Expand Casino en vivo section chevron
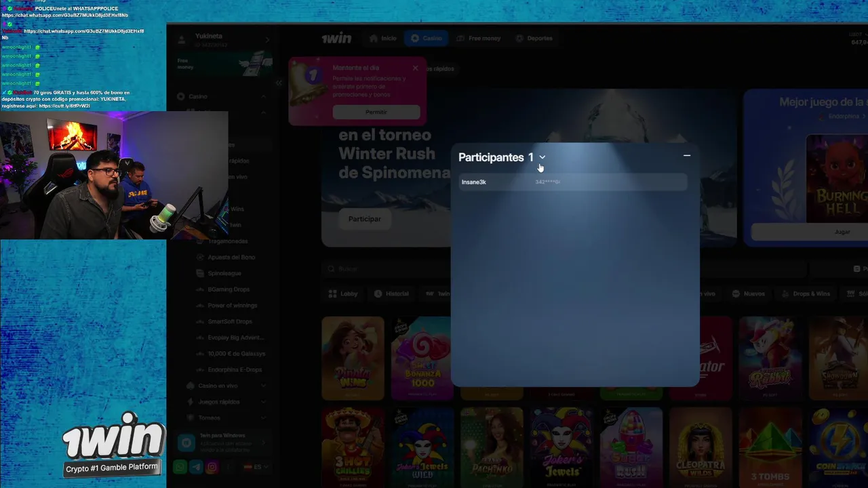The width and height of the screenshot is (868, 488). point(264,386)
